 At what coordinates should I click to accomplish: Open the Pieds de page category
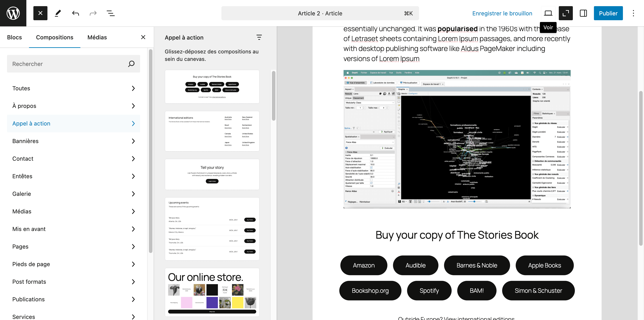74,264
